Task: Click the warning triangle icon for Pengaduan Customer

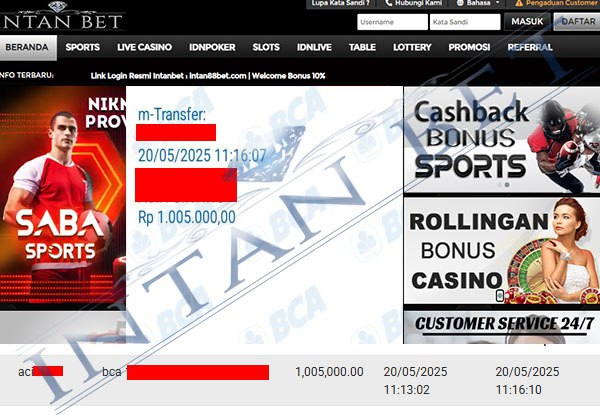Action: point(519,3)
